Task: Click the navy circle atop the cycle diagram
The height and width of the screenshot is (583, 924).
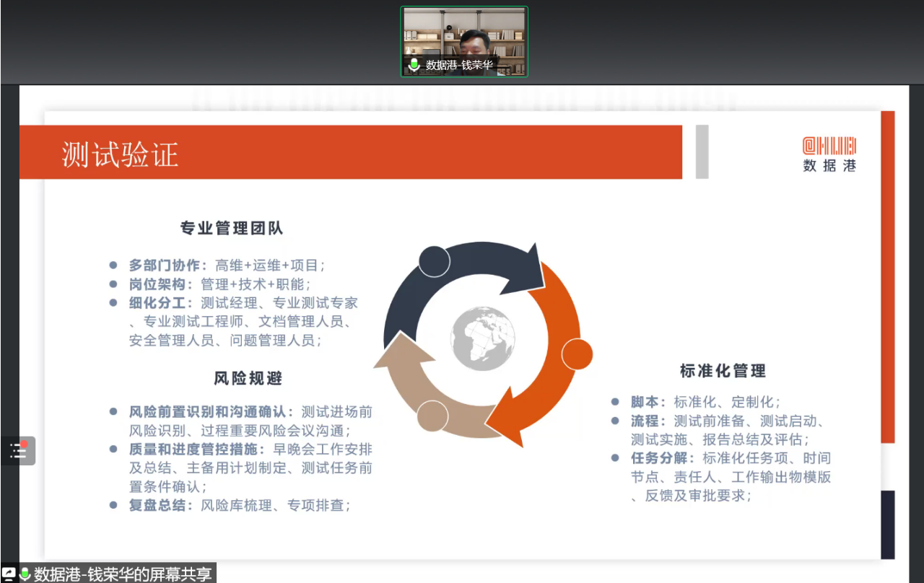Action: [x=434, y=260]
